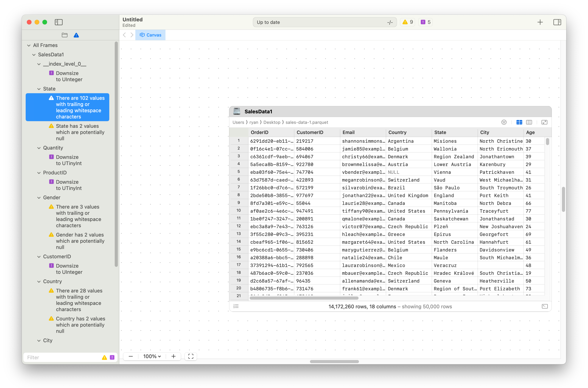Collapse the State issues node

(39, 89)
